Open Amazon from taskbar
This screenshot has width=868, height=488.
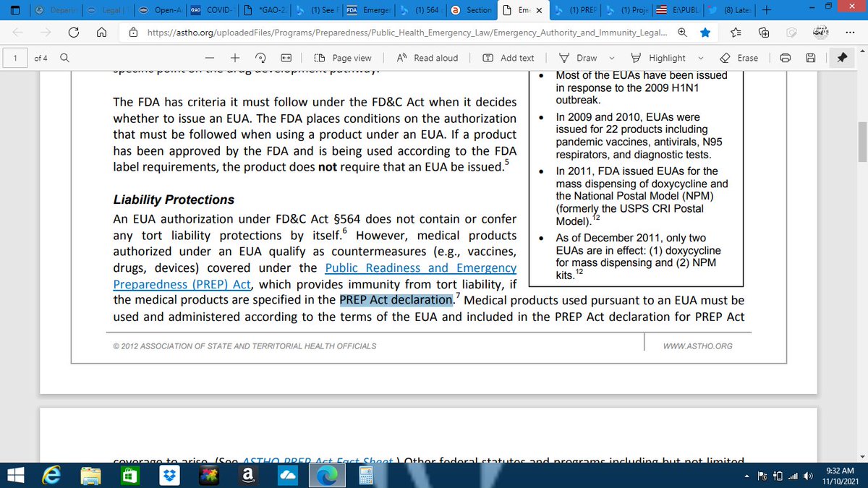coord(247,475)
